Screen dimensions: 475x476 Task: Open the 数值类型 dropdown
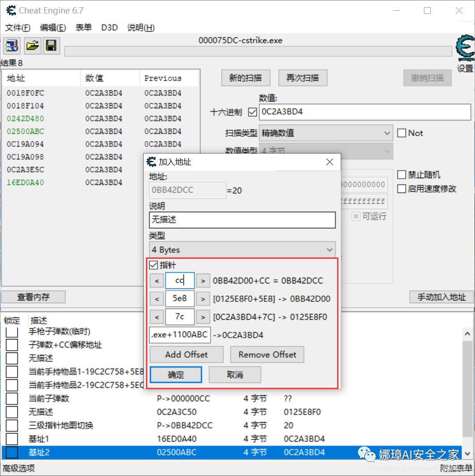click(x=326, y=151)
